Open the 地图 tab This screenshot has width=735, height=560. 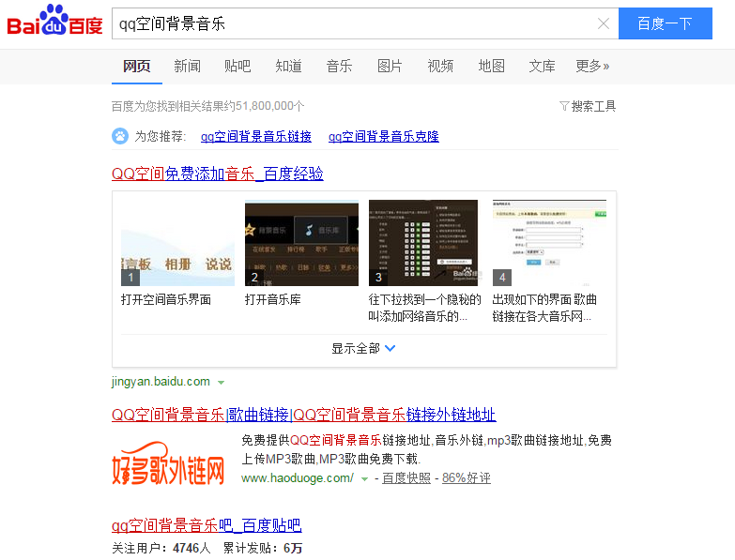tap(491, 67)
